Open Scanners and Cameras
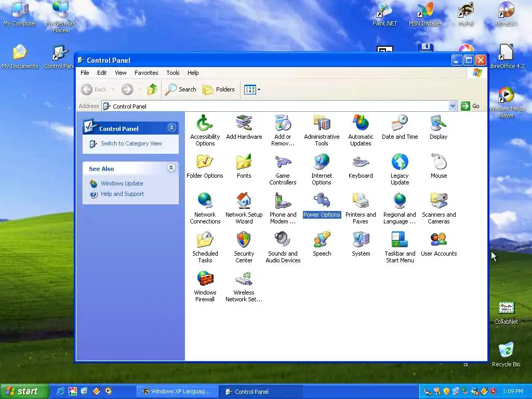532x399 pixels. [438, 208]
